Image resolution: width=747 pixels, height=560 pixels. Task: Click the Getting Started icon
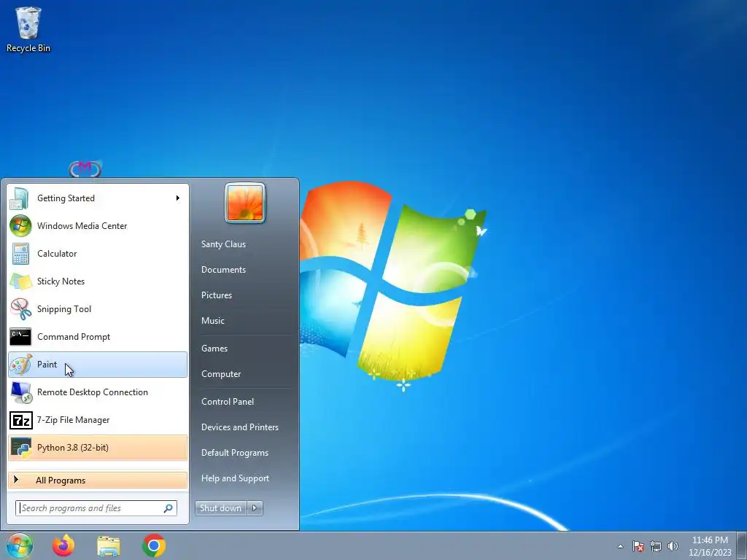[x=20, y=198]
